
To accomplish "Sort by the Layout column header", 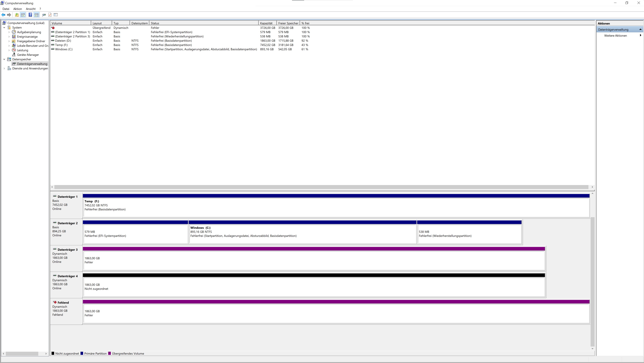I will coord(101,23).
